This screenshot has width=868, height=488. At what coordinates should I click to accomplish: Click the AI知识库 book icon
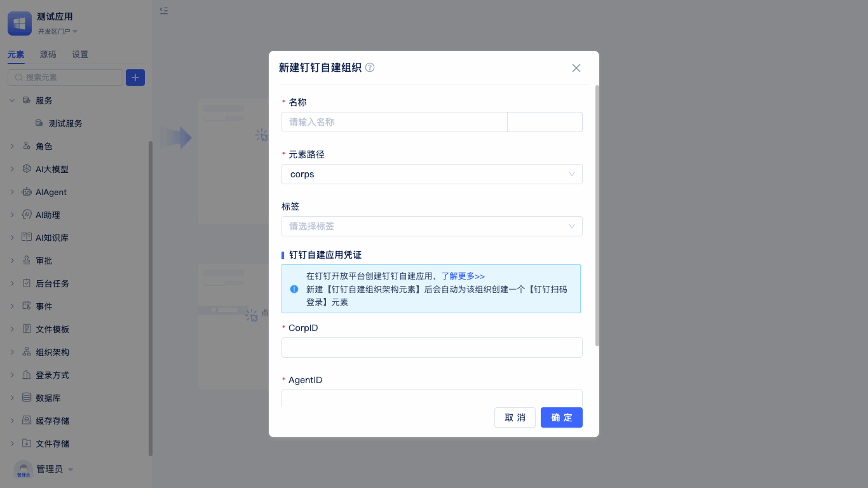point(27,238)
